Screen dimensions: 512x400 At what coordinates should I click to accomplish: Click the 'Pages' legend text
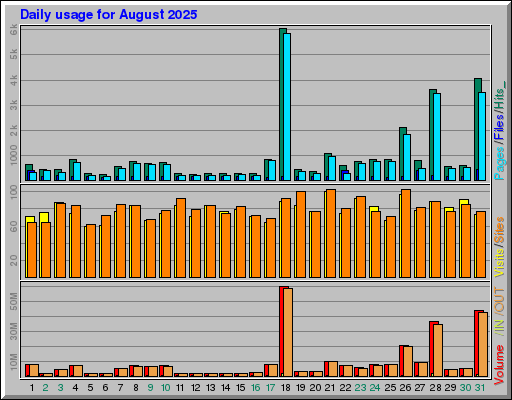pos(499,164)
